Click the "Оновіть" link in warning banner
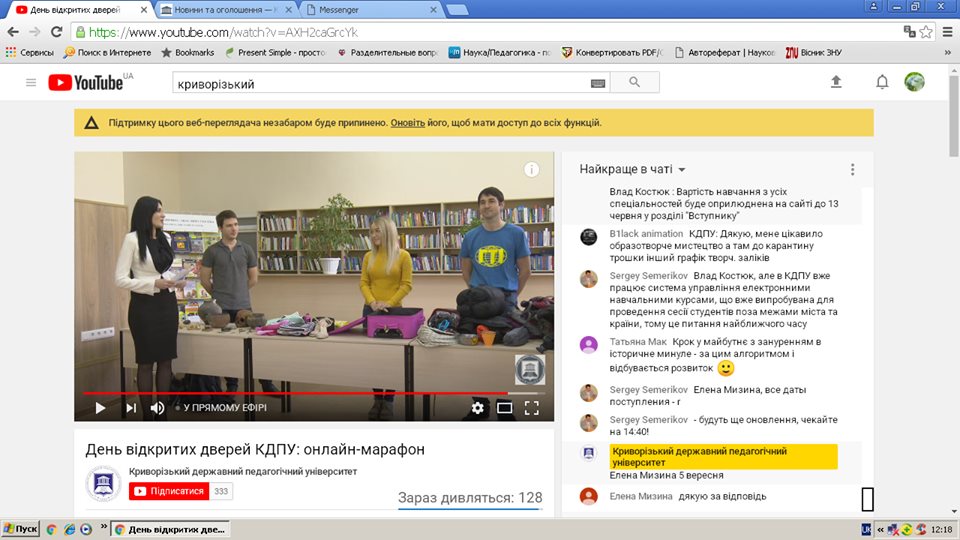This screenshot has width=960, height=540. coord(407,123)
